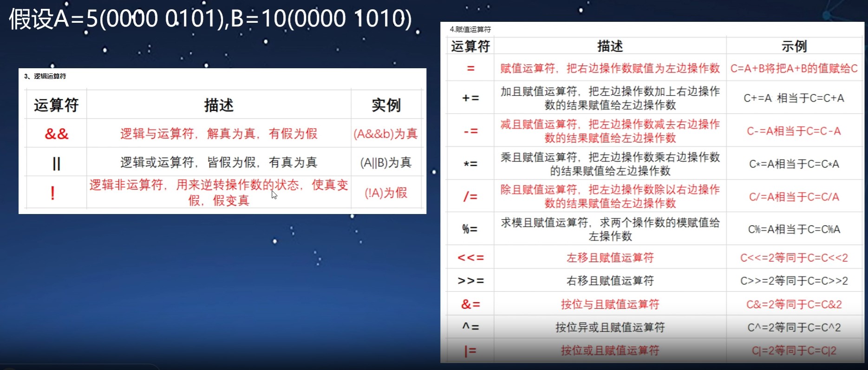Click the 'C>>=2等同于C=C>>2' example
This screenshot has width=868, height=370.
pyautogui.click(x=794, y=281)
